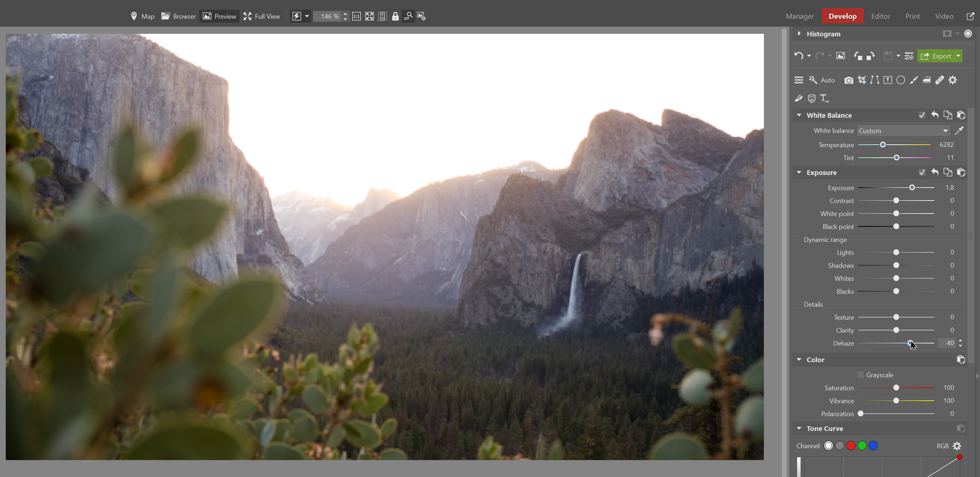Click the fit height zoom icon
Screen dimensions: 980x477
point(382,16)
